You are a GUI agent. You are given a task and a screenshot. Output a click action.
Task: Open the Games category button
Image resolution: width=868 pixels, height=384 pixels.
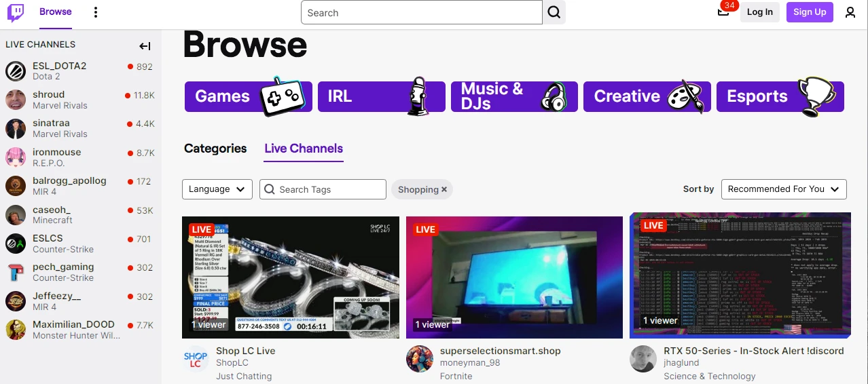point(249,96)
